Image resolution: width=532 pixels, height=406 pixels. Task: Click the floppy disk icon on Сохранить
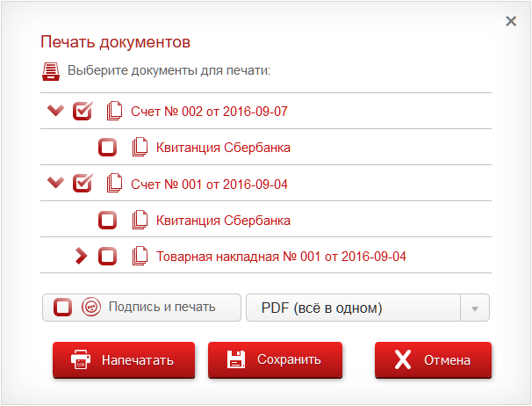pyautogui.click(x=236, y=359)
